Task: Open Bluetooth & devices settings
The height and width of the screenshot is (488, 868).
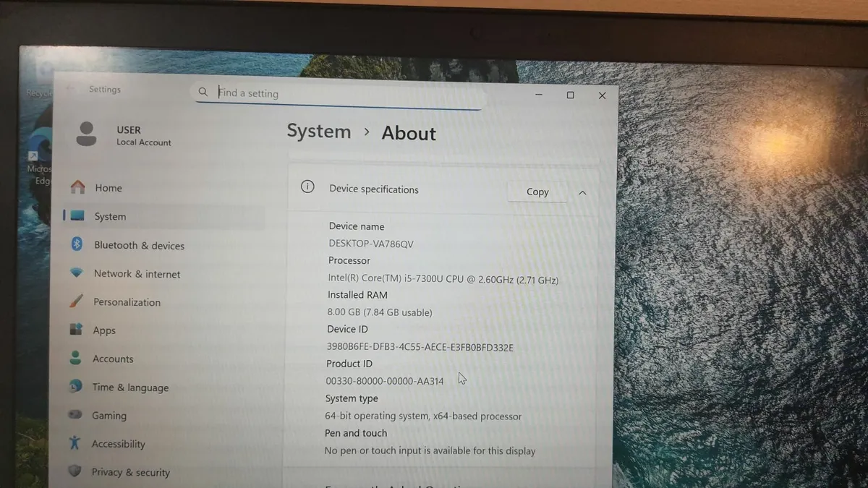Action: point(139,245)
